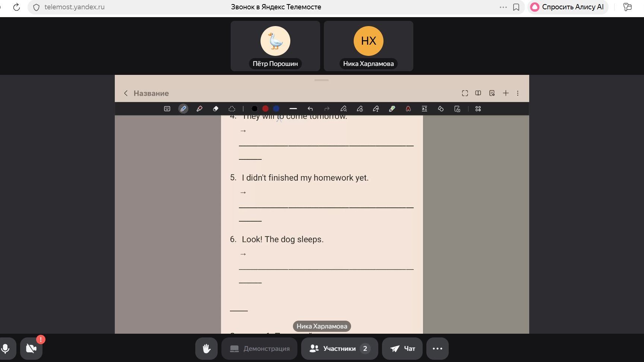Click the Название note title

point(151,93)
